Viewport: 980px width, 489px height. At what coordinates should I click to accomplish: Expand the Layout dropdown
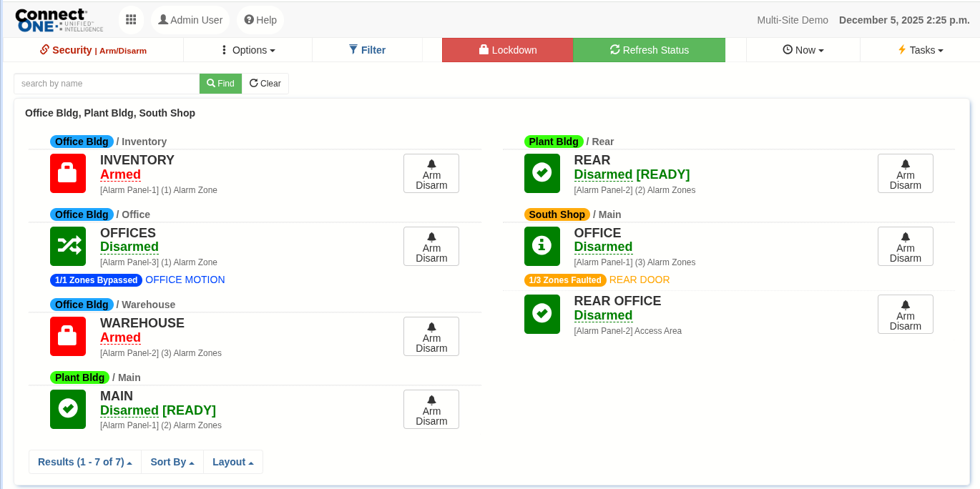tap(232, 462)
